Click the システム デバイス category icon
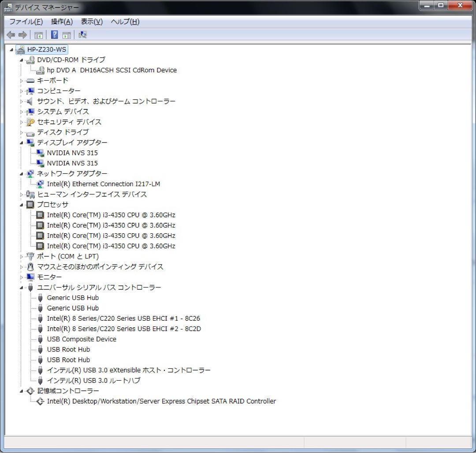The image size is (476, 453). (30, 112)
